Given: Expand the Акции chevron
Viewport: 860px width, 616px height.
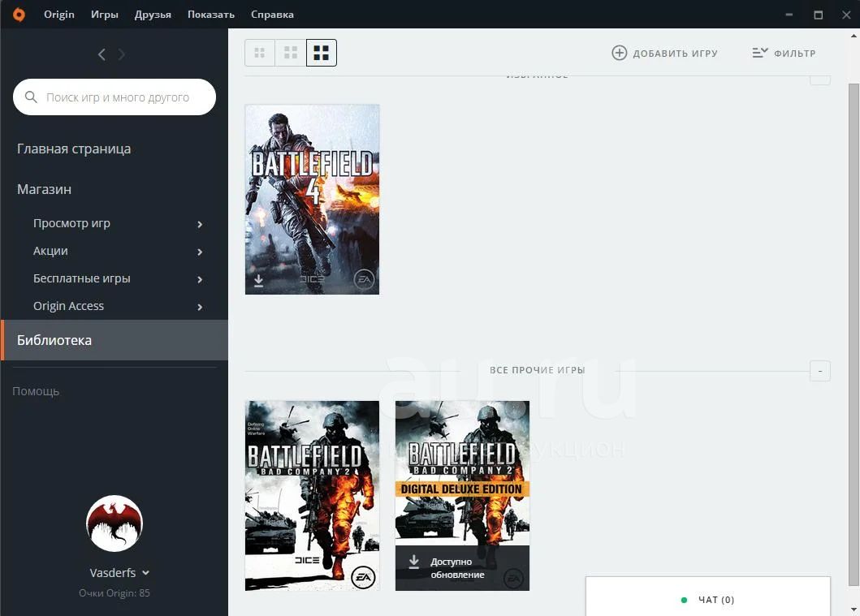Looking at the screenshot, I should (200, 252).
